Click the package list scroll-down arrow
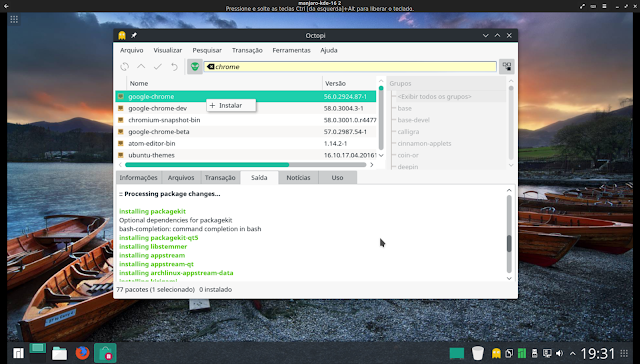This screenshot has width=640, height=364. (x=381, y=155)
